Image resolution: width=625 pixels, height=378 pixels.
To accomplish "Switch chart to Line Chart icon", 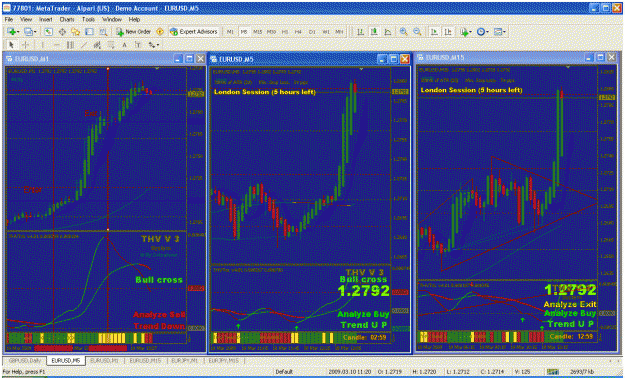I will tap(387, 32).
